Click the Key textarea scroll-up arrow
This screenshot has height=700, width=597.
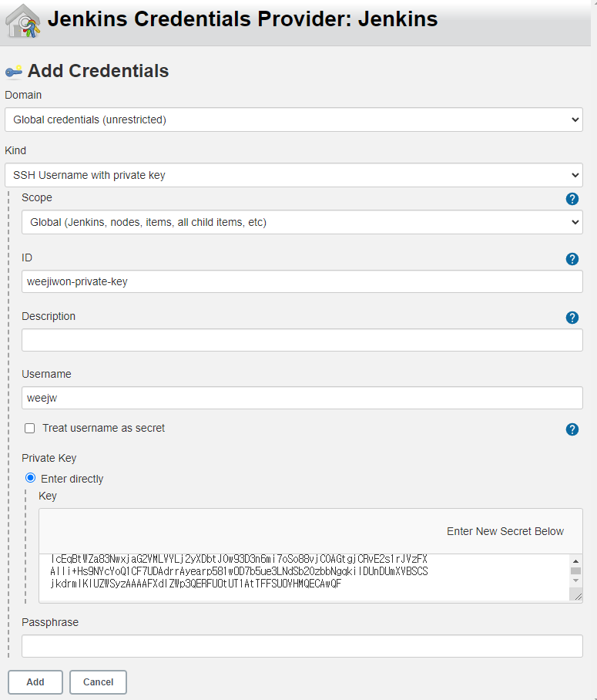coord(575,561)
